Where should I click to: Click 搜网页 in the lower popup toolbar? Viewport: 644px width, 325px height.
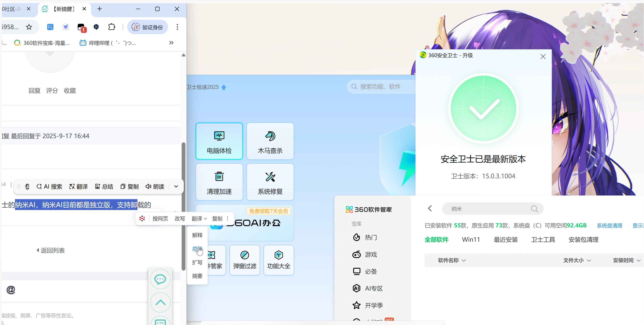pyautogui.click(x=160, y=218)
